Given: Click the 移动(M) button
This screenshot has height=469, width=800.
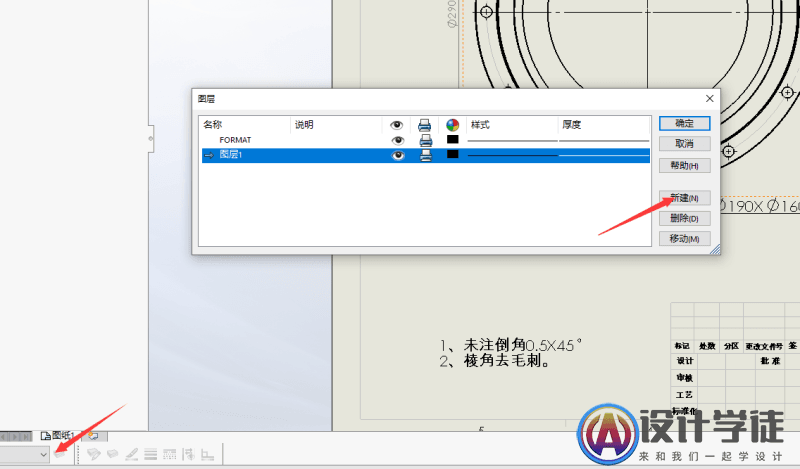Looking at the screenshot, I should tap(684, 239).
